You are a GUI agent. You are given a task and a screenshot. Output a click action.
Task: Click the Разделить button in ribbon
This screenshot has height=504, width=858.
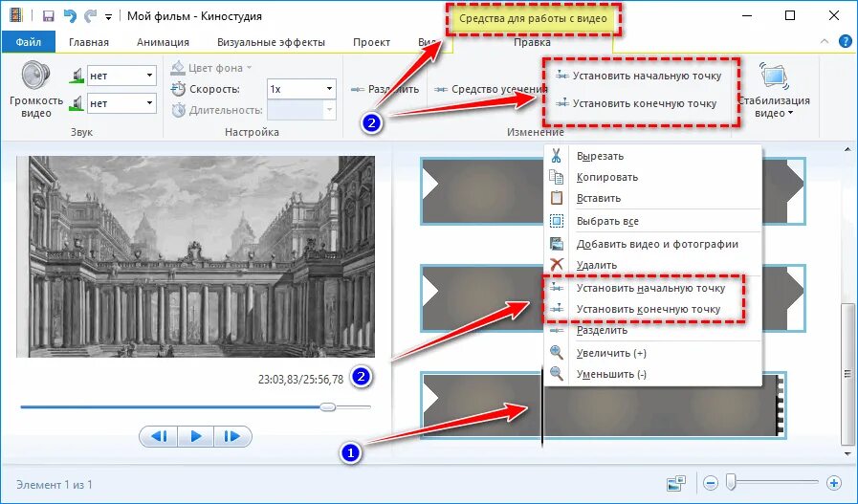385,89
